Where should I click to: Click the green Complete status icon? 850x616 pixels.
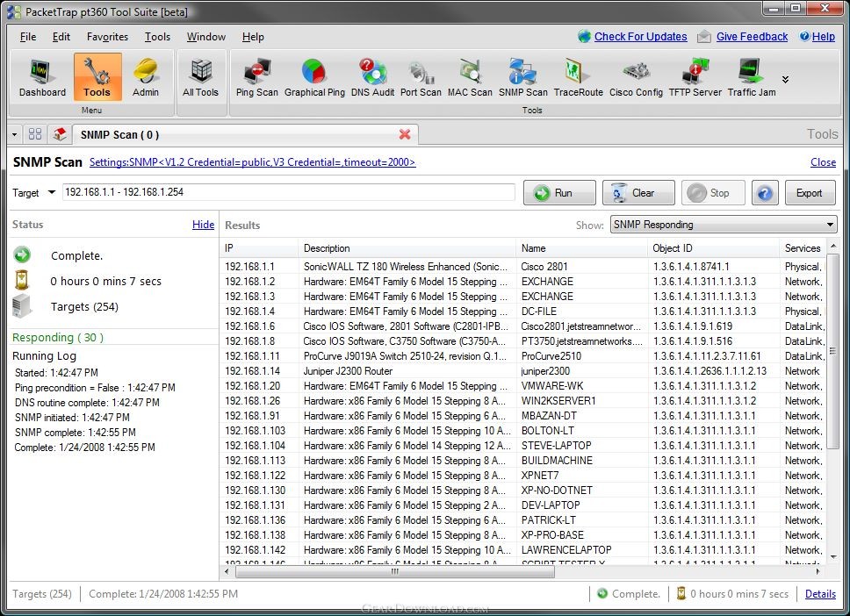(22, 255)
